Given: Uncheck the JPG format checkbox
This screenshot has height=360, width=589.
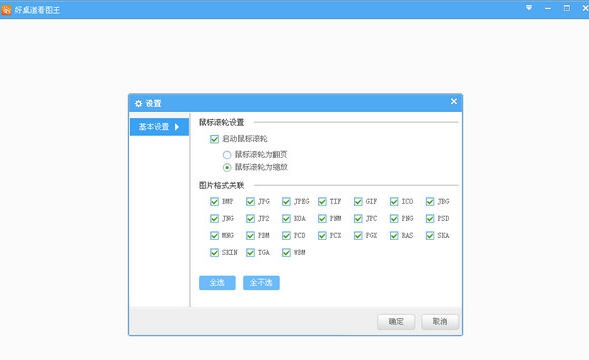Looking at the screenshot, I should click(250, 202).
